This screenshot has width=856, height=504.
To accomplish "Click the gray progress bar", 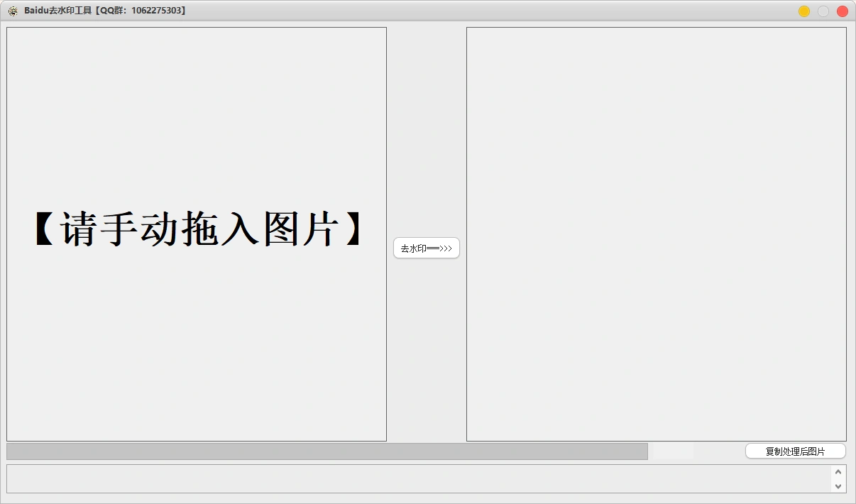I will (327, 451).
